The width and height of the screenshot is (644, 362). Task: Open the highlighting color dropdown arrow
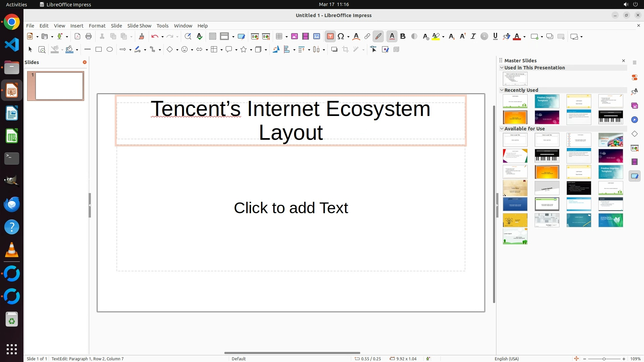point(443,37)
